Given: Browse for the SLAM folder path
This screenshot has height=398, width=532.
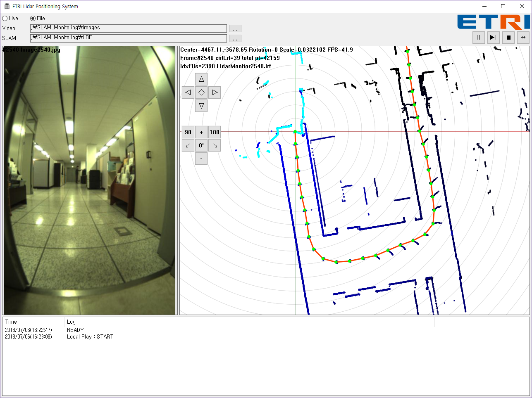Looking at the screenshot, I should point(235,38).
